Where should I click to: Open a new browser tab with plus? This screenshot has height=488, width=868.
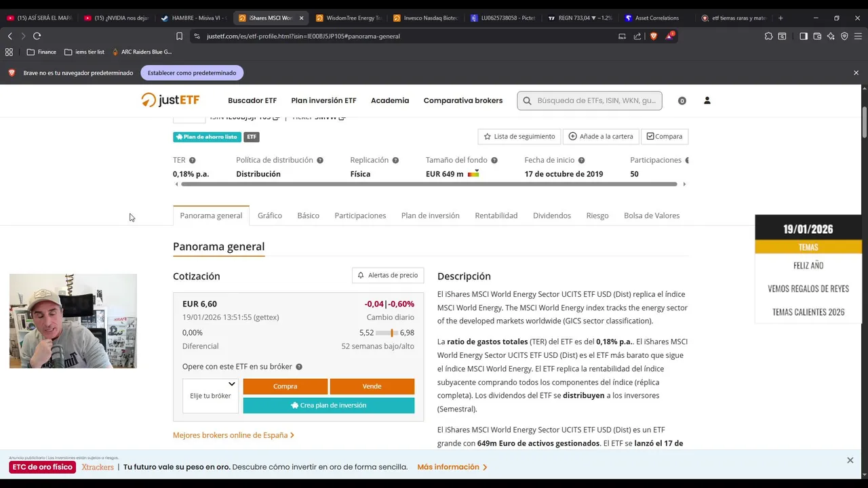[x=781, y=18]
